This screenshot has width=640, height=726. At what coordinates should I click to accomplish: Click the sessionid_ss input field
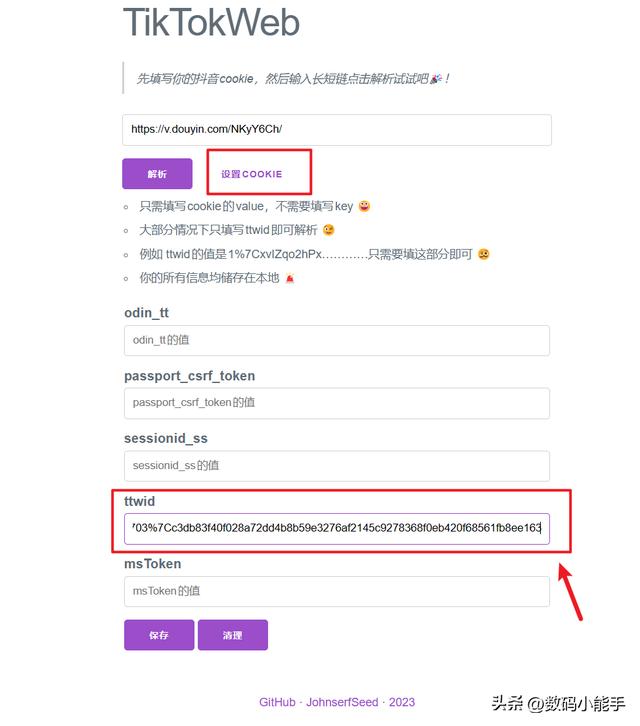click(x=337, y=466)
